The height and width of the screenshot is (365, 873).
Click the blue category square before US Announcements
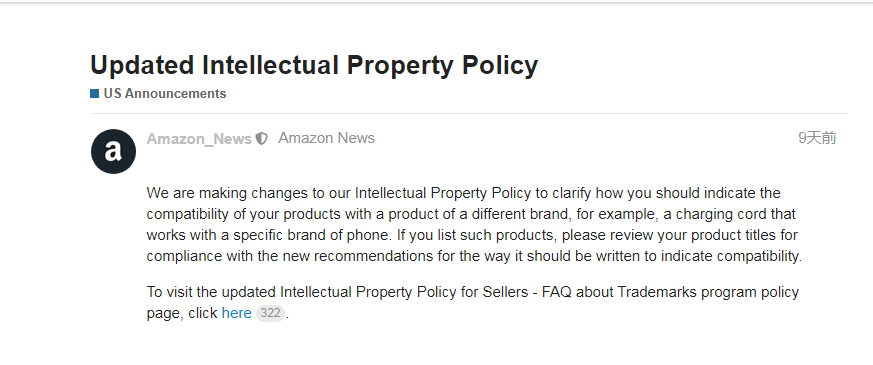pos(95,93)
